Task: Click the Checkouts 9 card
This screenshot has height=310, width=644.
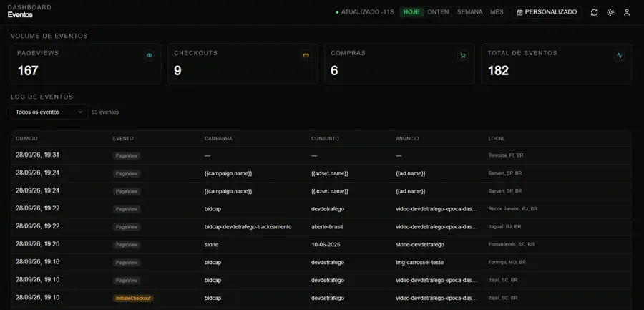Action: [243, 64]
